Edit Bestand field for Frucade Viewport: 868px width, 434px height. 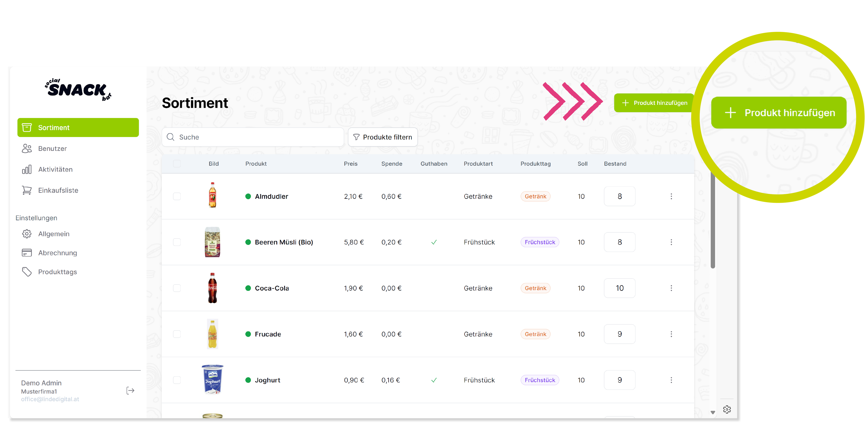[619, 334]
